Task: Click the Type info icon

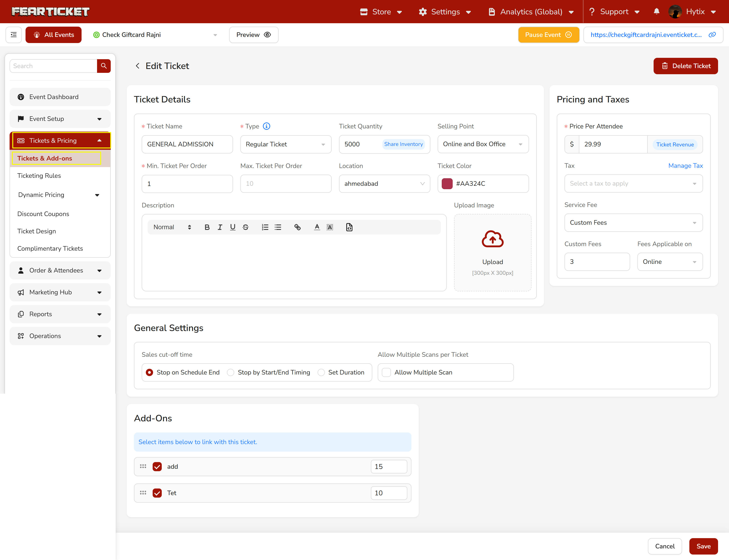Action: 267,126
